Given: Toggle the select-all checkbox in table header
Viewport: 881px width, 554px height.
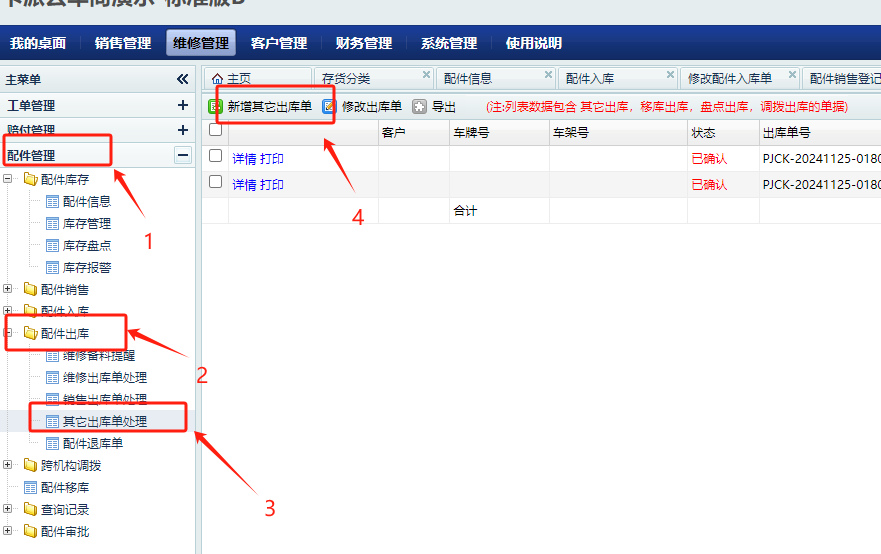Looking at the screenshot, I should [x=215, y=130].
